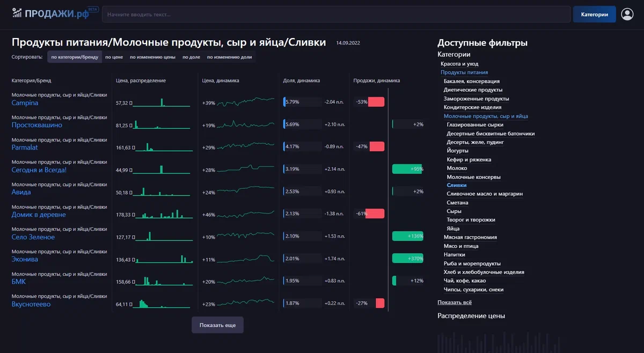Sort by доле
Image resolution: width=644 pixels, height=353 pixels.
coord(191,56)
